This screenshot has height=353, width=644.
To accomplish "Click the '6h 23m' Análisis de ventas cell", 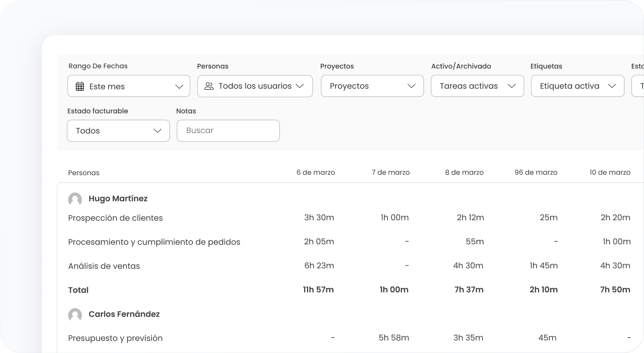I will click(319, 266).
